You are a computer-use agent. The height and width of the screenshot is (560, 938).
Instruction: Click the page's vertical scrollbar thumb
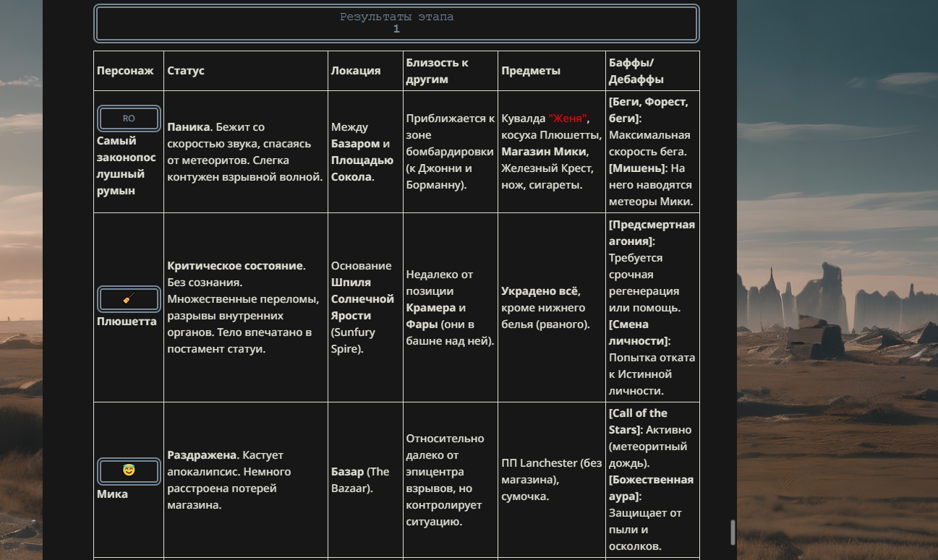(733, 533)
